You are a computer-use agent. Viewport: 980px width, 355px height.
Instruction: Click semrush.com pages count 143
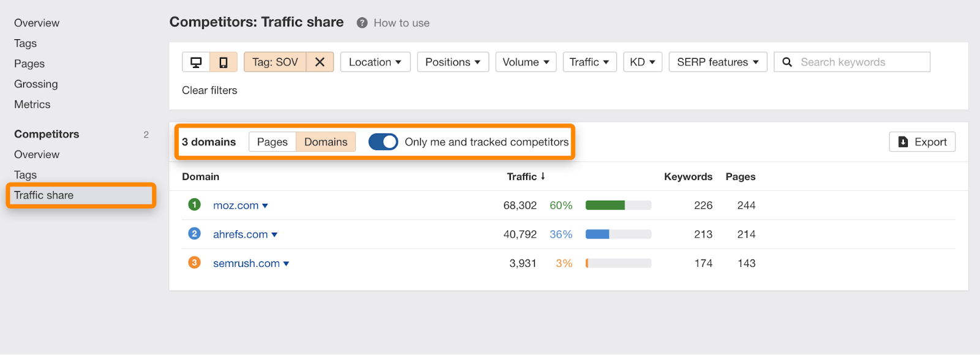tap(746, 263)
